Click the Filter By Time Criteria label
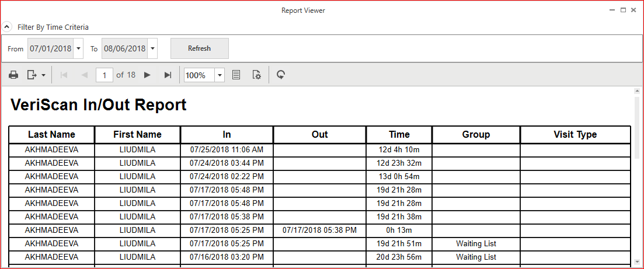 (x=53, y=27)
